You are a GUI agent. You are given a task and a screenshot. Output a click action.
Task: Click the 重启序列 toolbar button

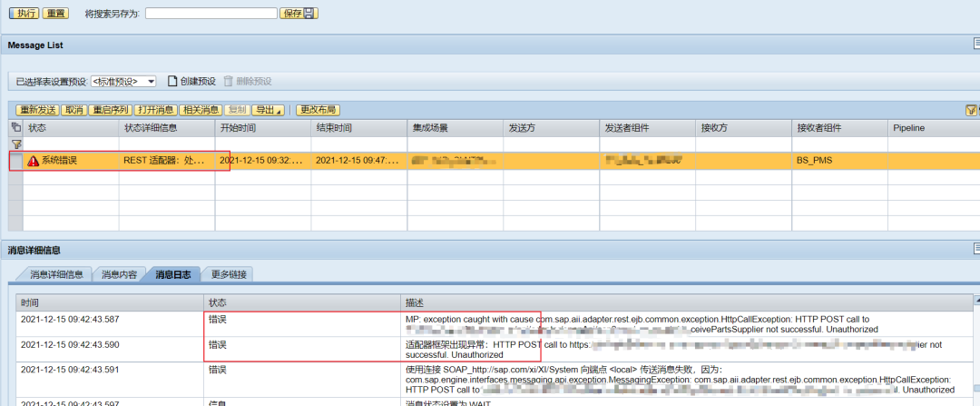110,110
